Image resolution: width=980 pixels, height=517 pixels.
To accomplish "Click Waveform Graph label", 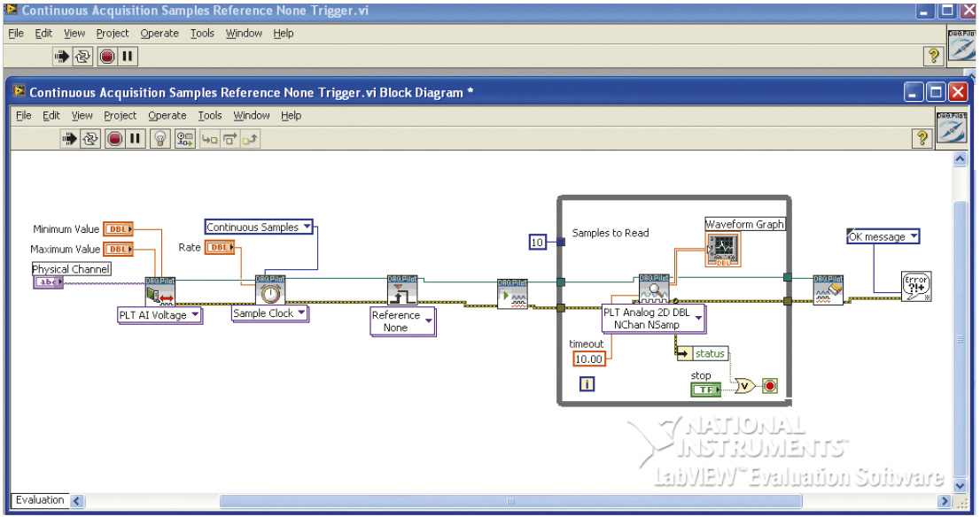I will (x=744, y=224).
